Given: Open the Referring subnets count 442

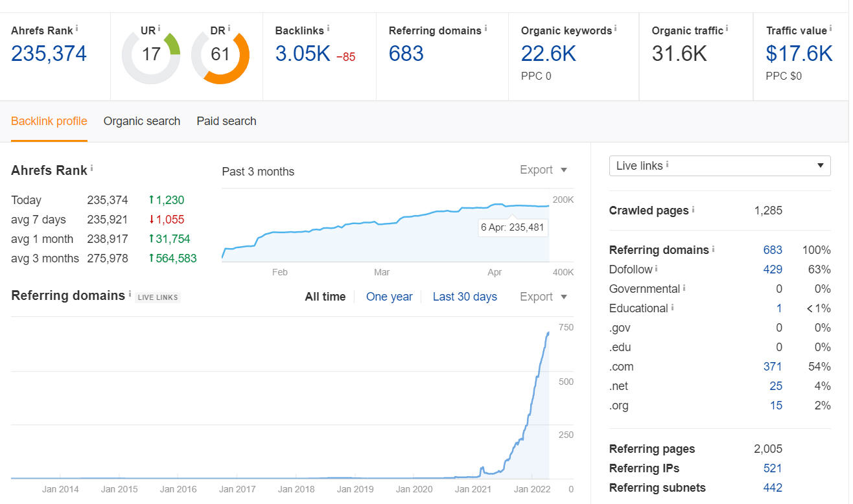Looking at the screenshot, I should [773, 488].
